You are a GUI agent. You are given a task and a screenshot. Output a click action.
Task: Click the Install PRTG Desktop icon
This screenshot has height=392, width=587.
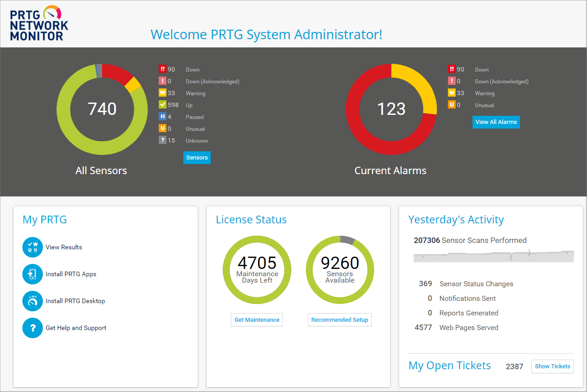tap(32, 301)
